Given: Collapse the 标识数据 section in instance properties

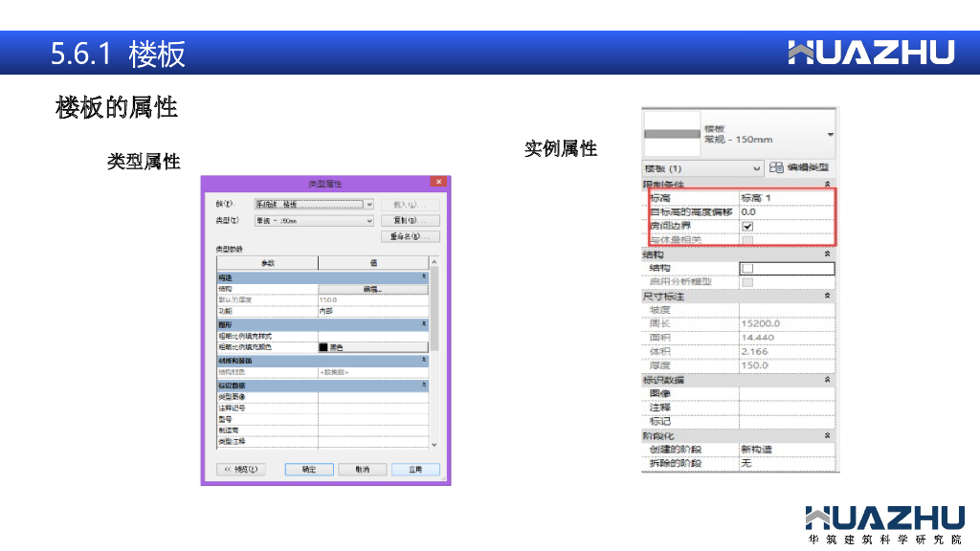Looking at the screenshot, I should pos(827,380).
